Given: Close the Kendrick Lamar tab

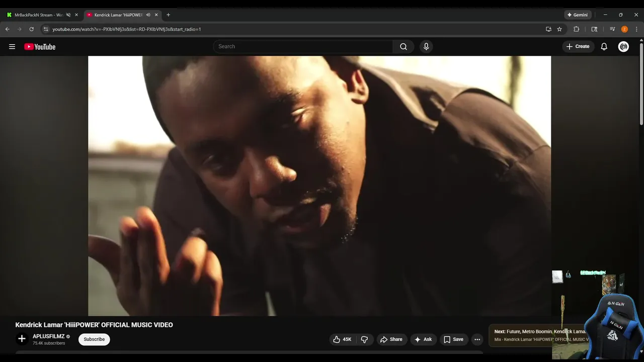Looking at the screenshot, I should click(156, 15).
